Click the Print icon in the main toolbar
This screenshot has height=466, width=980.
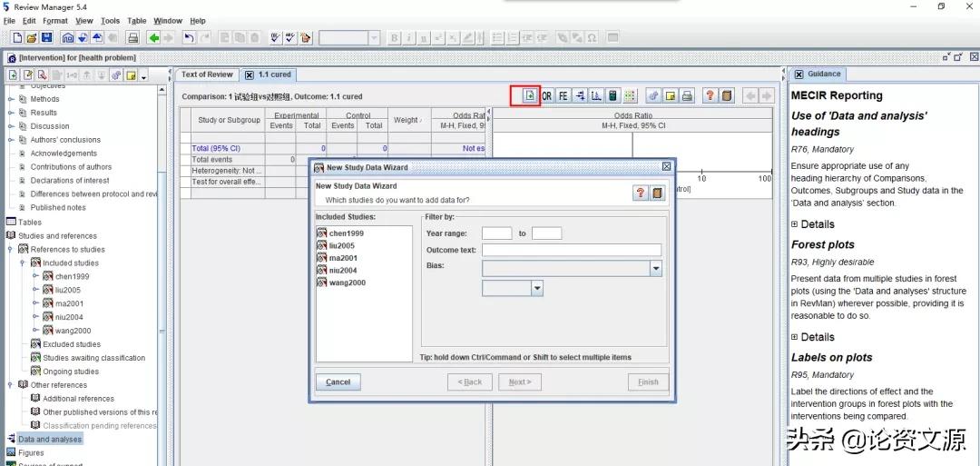pyautogui.click(x=132, y=37)
